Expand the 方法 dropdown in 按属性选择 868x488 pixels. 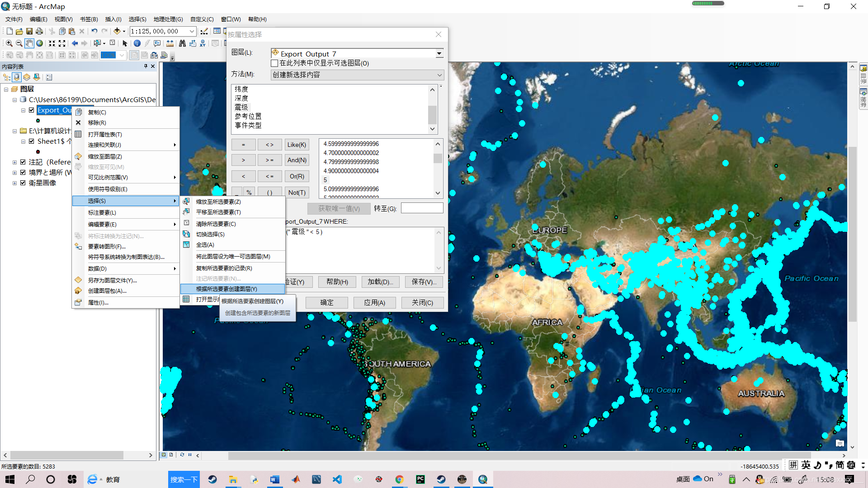[439, 75]
